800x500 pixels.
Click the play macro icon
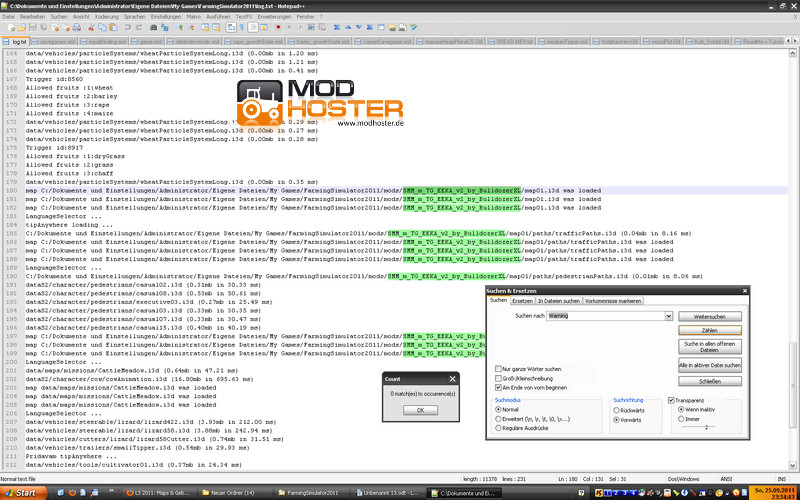click(300, 28)
